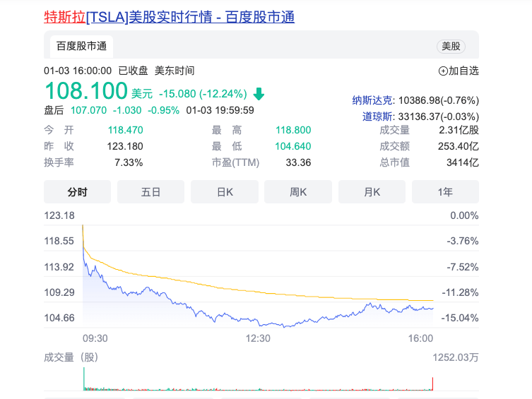Click the change value -15.080 (-12.24%)
532x399 pixels.
click(203, 93)
